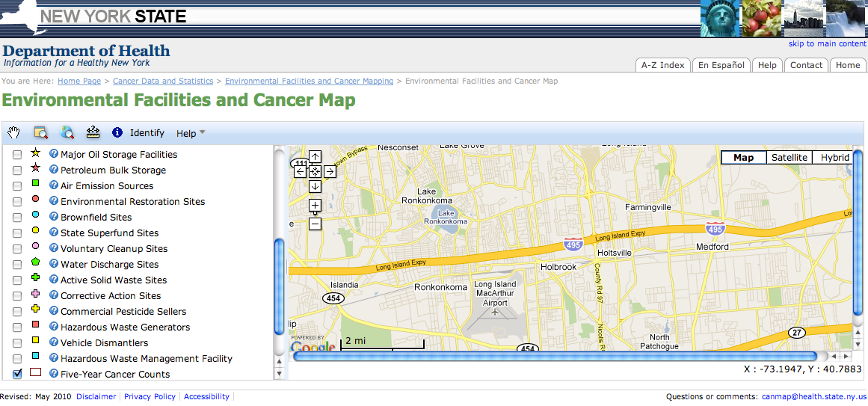Enable Major Oil Storage Facilities layer checkbox

point(17,155)
